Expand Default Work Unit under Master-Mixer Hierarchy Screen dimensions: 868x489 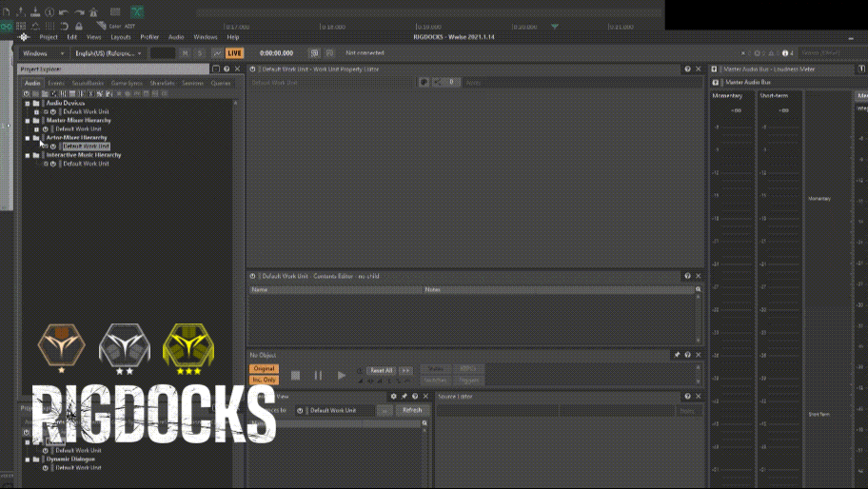pos(36,128)
